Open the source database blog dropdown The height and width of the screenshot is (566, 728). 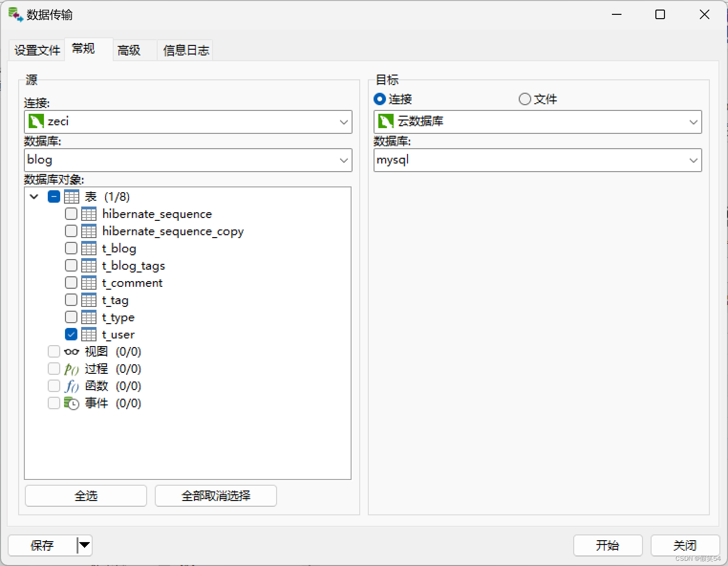343,160
